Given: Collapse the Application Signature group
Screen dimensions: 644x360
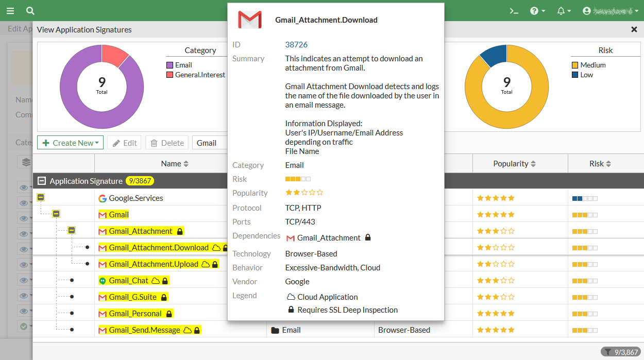Looking at the screenshot, I should tap(42, 181).
